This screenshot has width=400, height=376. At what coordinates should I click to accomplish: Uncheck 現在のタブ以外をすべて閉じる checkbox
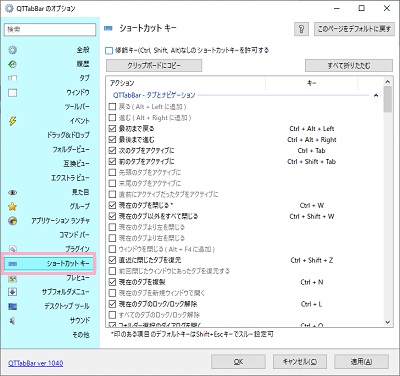click(112, 216)
